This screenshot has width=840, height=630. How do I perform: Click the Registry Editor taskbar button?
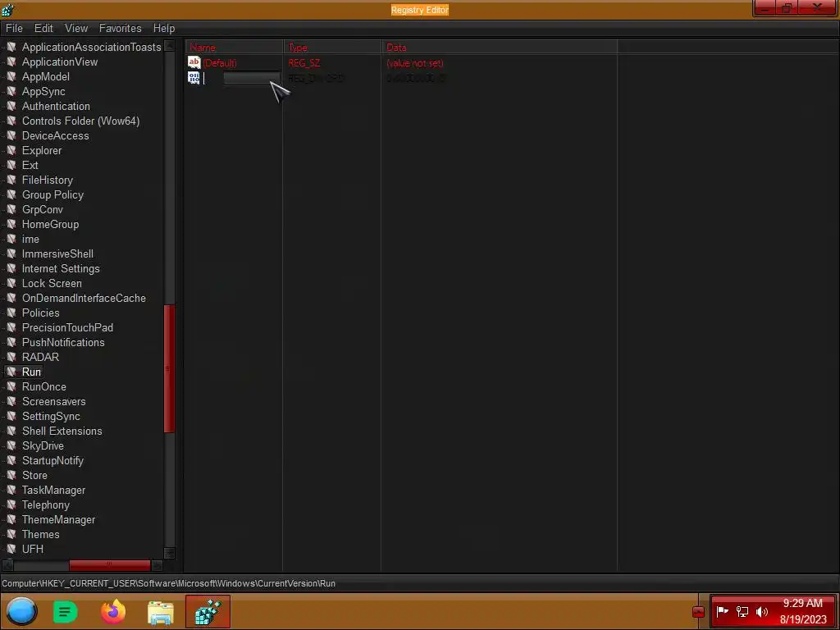(x=208, y=611)
